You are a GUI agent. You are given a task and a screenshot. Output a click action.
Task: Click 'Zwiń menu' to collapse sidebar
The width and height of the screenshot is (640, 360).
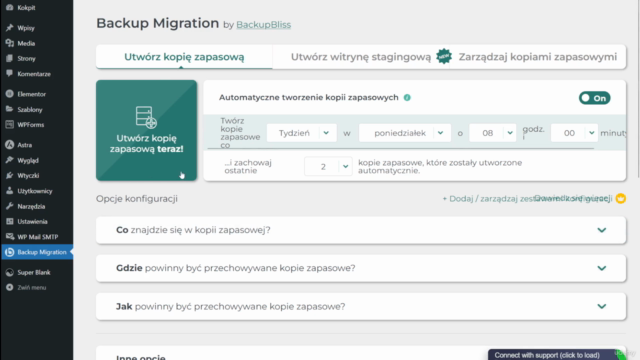[31, 287]
